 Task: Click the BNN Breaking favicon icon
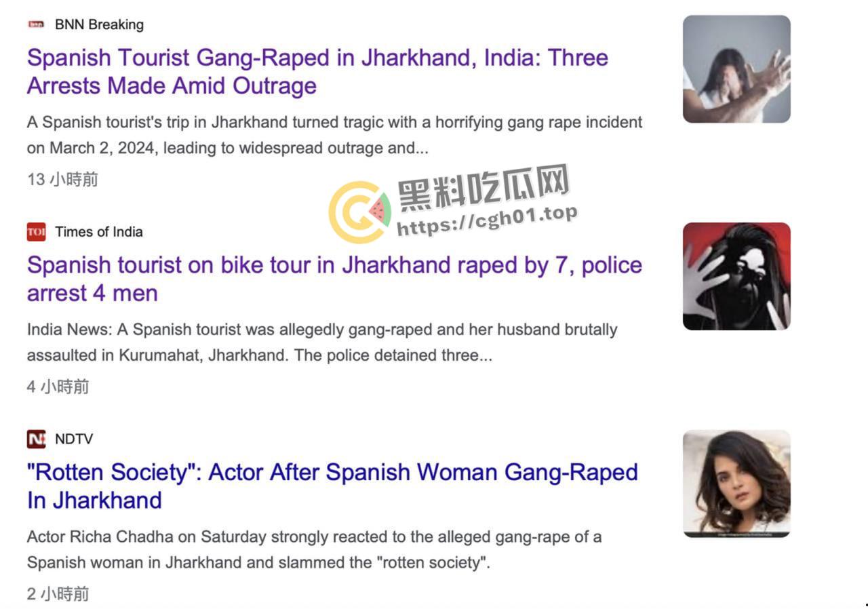click(x=36, y=24)
